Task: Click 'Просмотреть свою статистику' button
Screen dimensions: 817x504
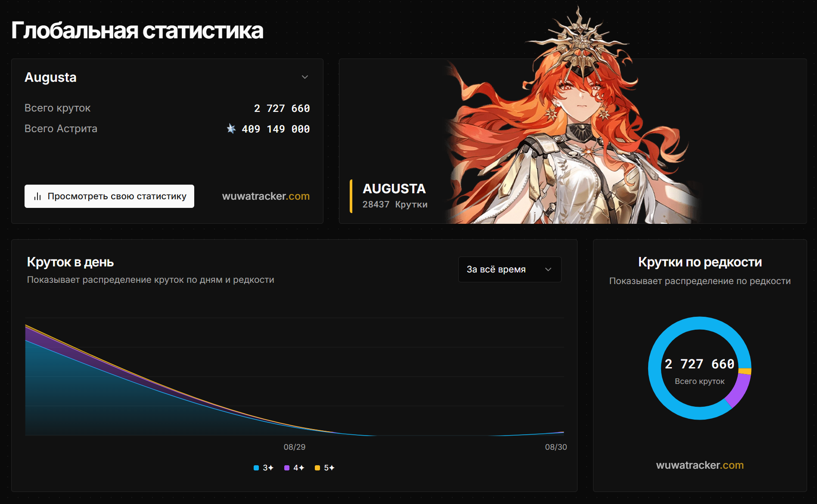Action: 109,196
